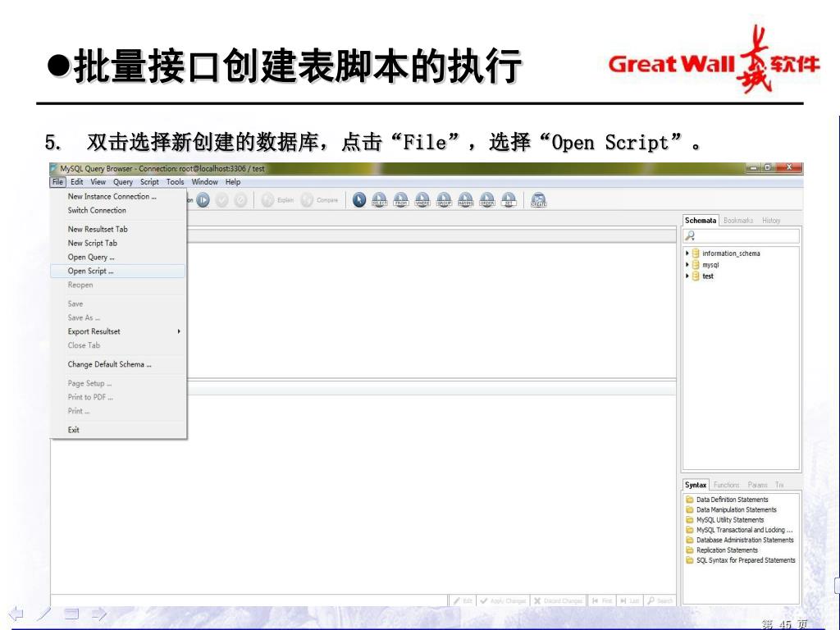Choose New Instance Connection from File menu
Image resolution: width=840 pixels, height=630 pixels.
click(118, 197)
